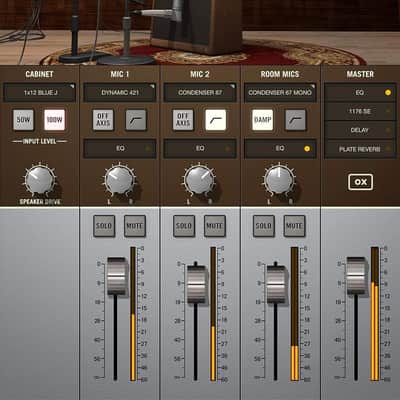Toggle Room Mics Damp button
The image size is (400, 400).
click(x=263, y=120)
